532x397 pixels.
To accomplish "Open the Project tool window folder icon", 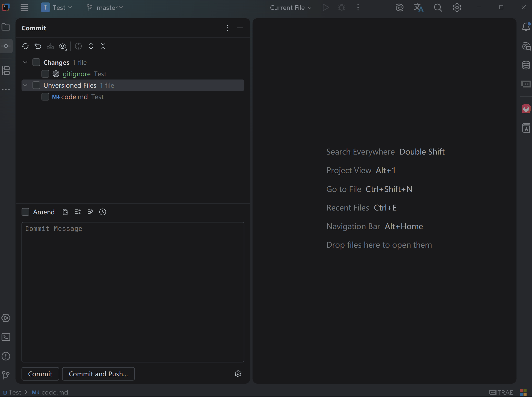I will point(6,27).
